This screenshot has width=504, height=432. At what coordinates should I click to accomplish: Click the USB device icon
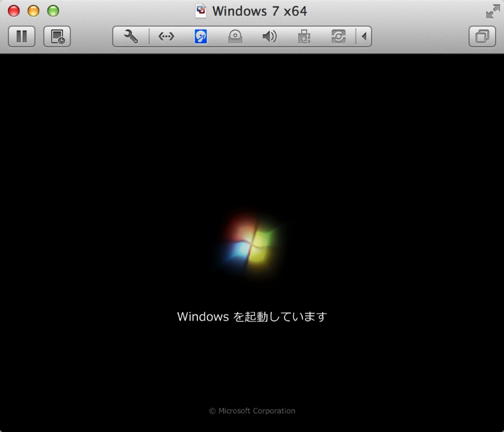click(304, 37)
